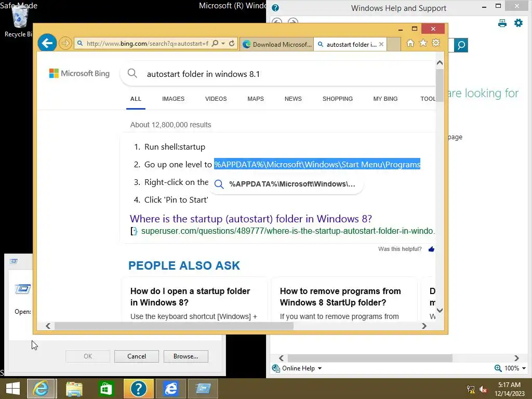Click the new tab button
The height and width of the screenshot is (399, 532).
[x=394, y=45]
